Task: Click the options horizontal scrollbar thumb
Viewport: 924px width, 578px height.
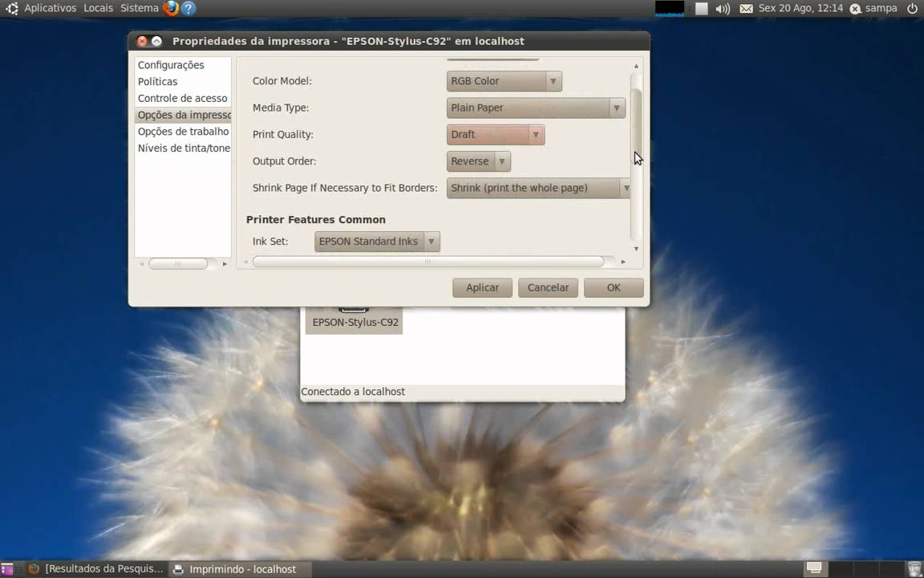Action: click(428, 261)
